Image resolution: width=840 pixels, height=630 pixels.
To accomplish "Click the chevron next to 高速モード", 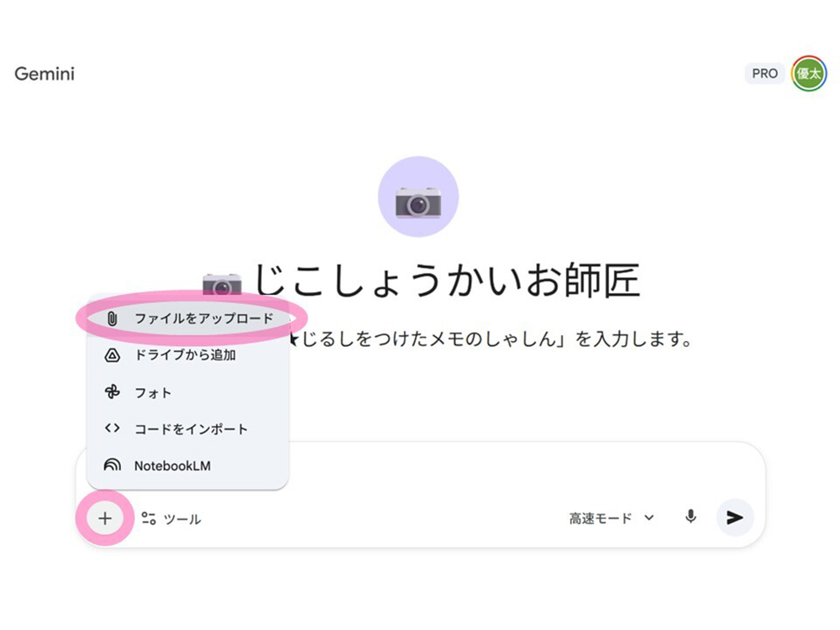I will [x=648, y=518].
